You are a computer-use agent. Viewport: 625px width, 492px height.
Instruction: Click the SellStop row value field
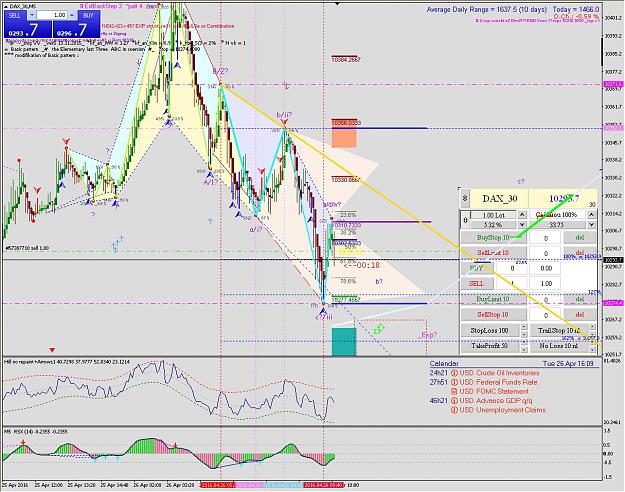[x=545, y=315]
